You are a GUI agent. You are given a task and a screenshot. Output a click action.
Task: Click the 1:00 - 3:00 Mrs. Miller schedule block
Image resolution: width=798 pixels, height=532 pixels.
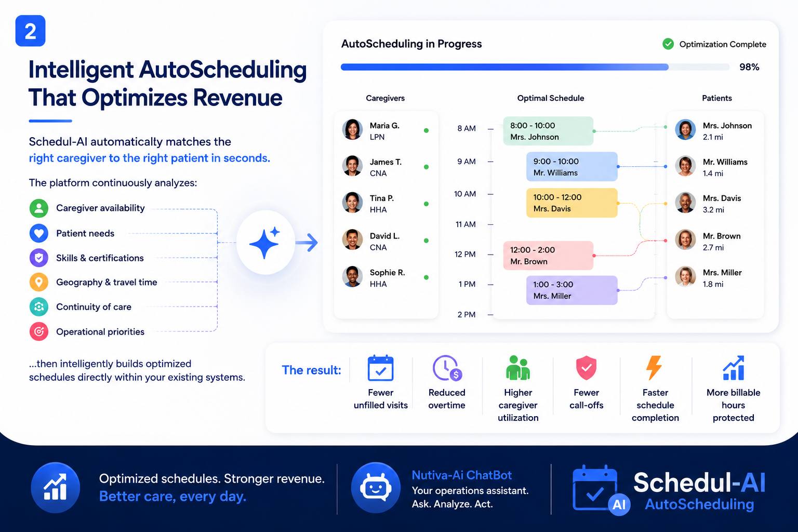(571, 290)
